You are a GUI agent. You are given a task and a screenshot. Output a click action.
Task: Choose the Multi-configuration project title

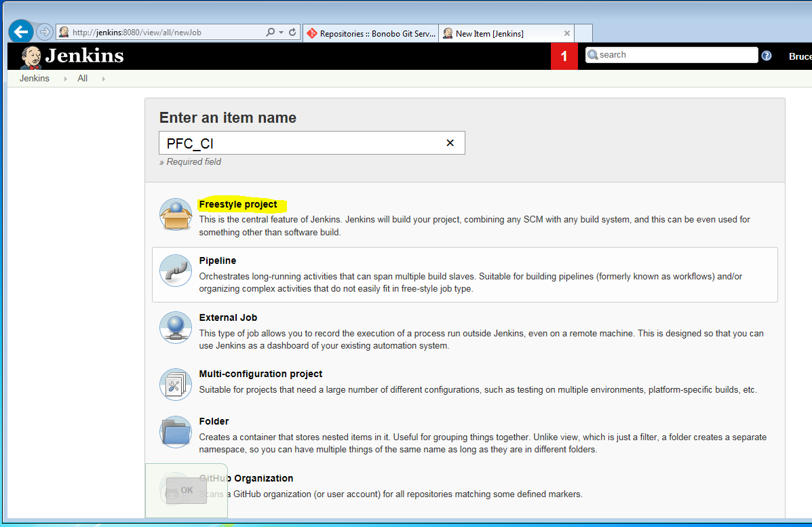(260, 374)
